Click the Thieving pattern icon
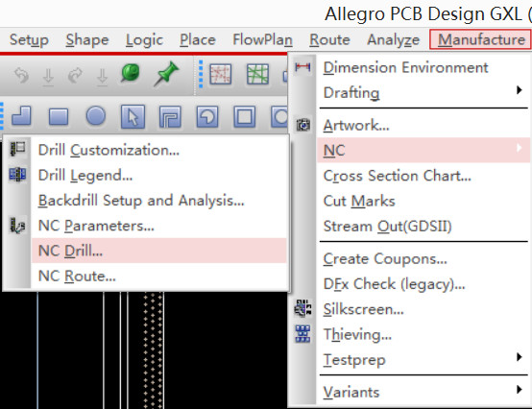532x409 pixels. 302,334
